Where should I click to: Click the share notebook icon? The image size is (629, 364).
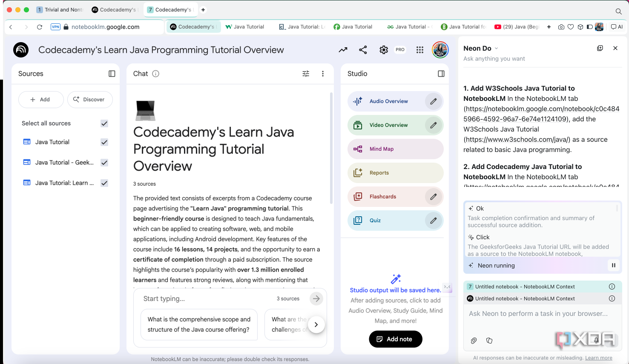pos(363,50)
